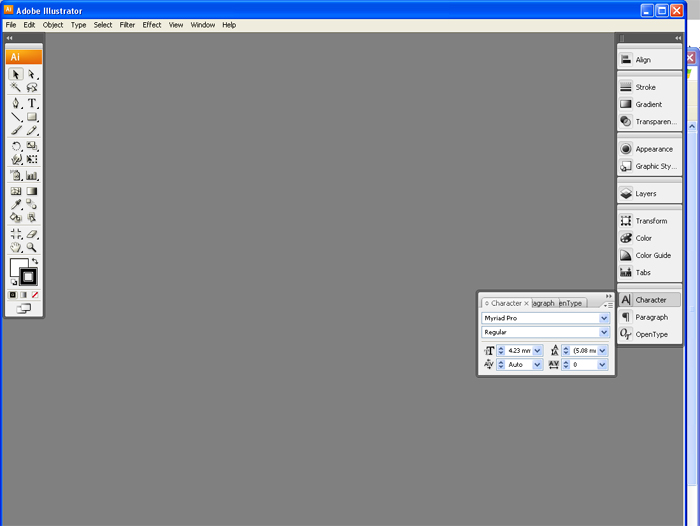Click the white Fill color box

click(x=17, y=265)
